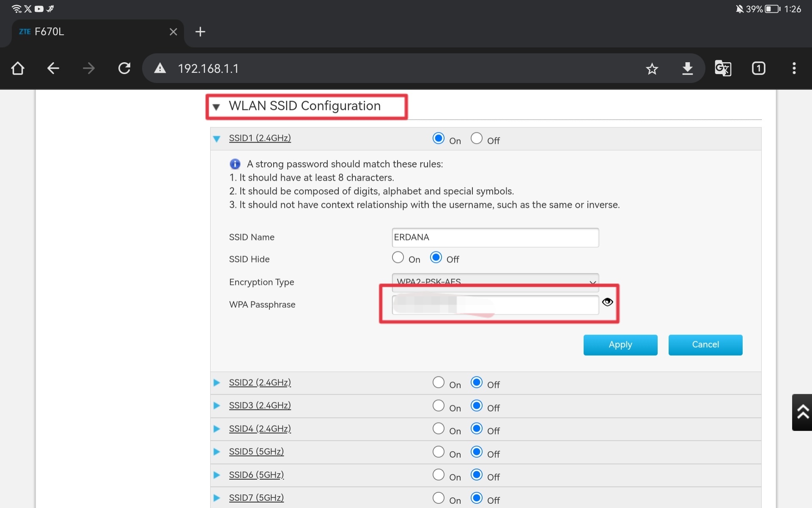Set SSID Hide to On
The height and width of the screenshot is (508, 812).
(398, 257)
